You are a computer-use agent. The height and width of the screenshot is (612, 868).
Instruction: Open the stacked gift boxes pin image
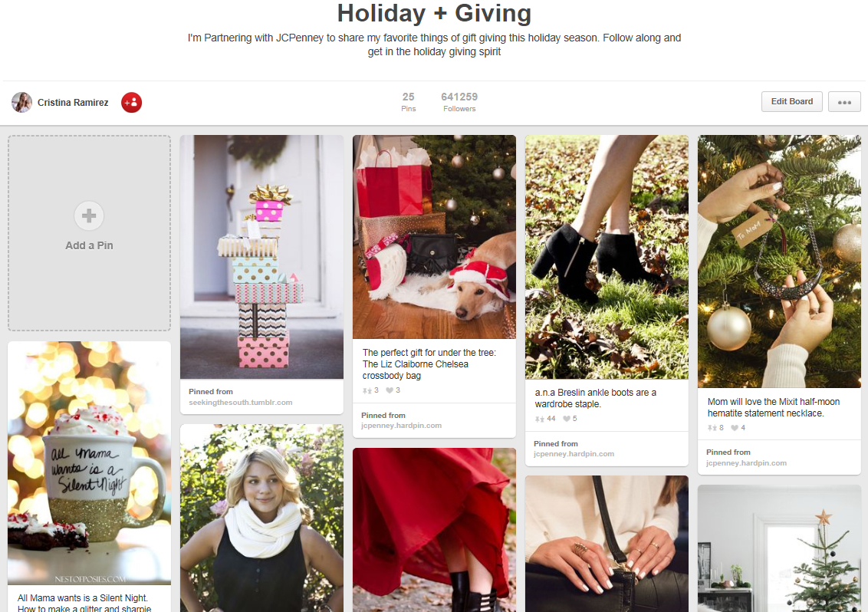coord(261,257)
